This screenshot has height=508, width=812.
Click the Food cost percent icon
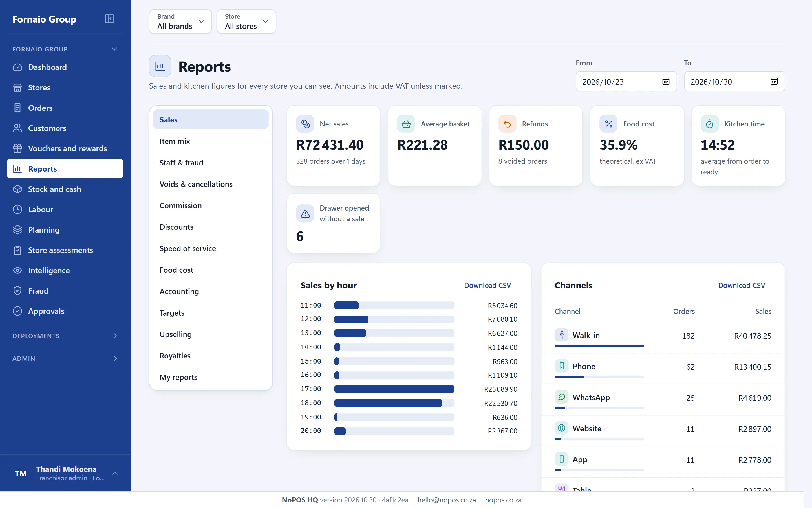tap(608, 124)
